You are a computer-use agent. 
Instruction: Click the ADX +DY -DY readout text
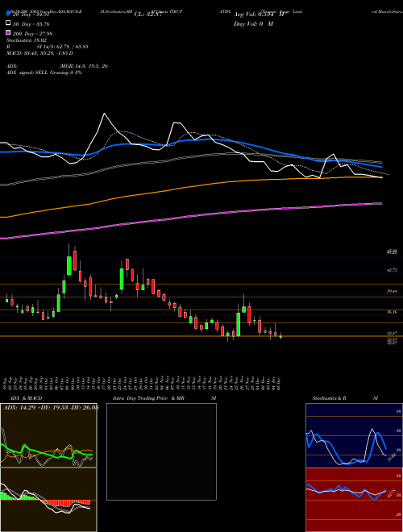pos(51,407)
